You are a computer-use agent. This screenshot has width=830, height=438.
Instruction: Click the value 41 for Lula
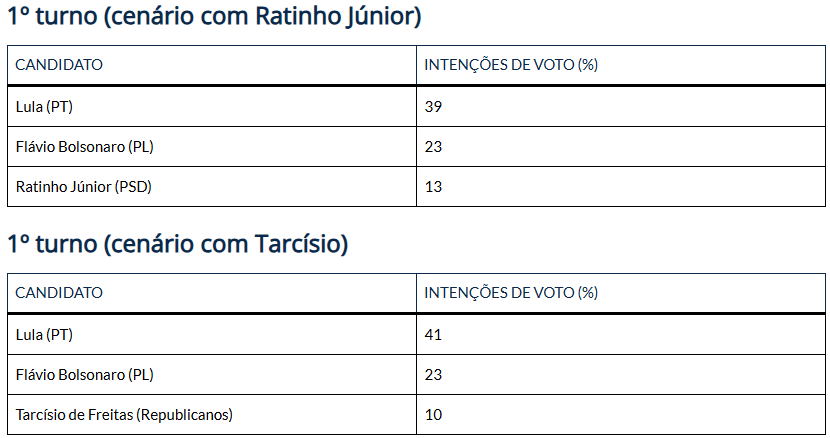click(433, 334)
